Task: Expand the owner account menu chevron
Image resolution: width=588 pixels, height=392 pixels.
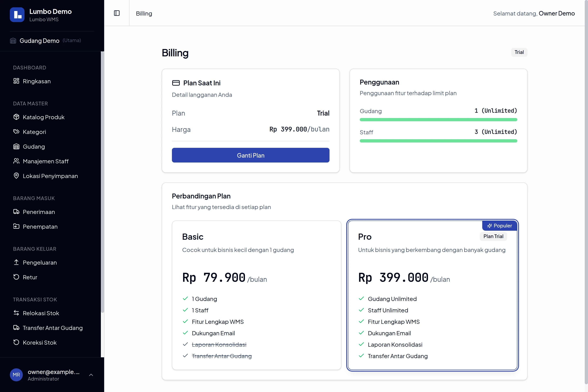Action: coord(91,375)
